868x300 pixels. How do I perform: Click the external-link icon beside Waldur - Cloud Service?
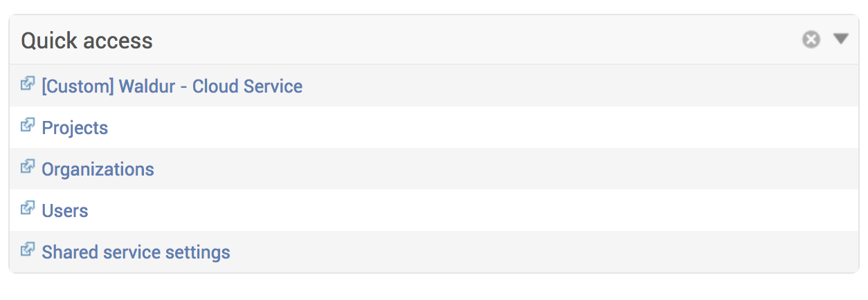27,84
